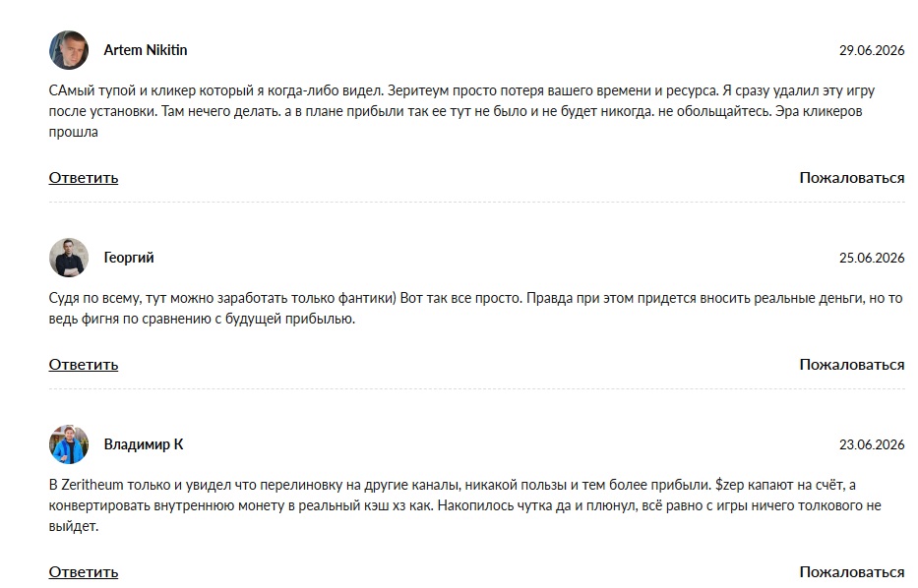This screenshot has height=588, width=918.
Task: Click Георгий's round profile picture
Action: (69, 258)
